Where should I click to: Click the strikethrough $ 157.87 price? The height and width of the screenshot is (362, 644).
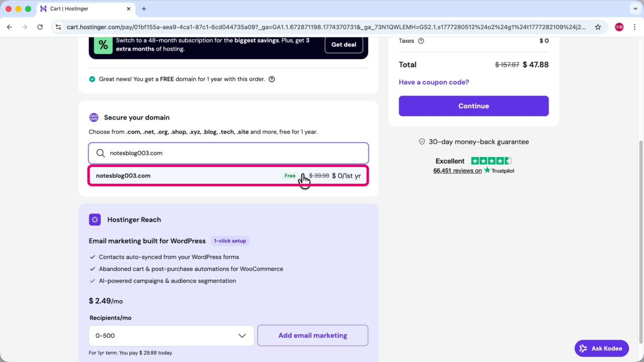(507, 65)
